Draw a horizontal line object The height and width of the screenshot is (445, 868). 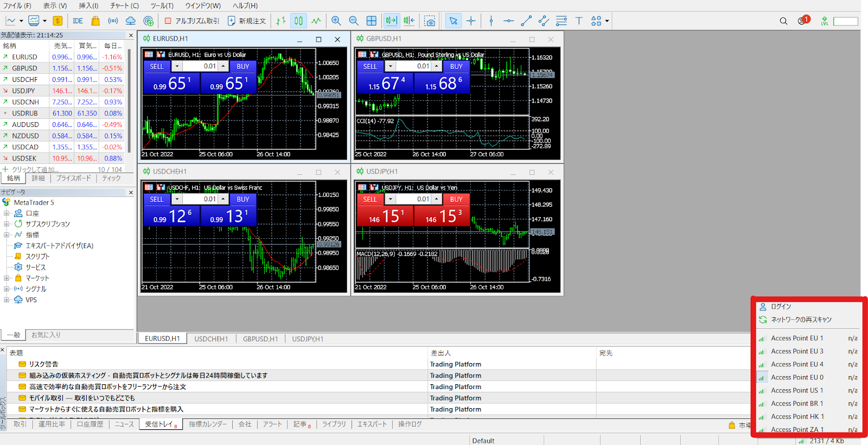pos(508,21)
